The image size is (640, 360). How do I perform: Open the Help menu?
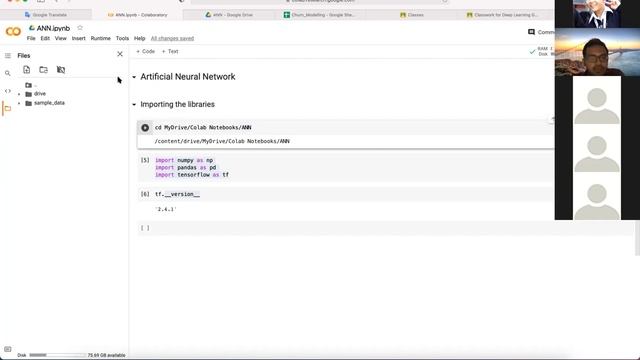coord(139,38)
